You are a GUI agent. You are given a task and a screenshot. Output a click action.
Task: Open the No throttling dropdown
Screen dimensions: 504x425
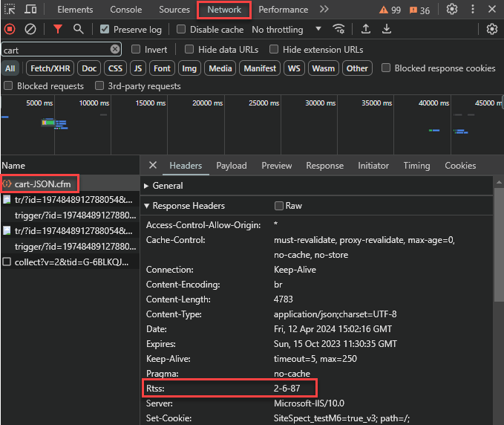(x=286, y=30)
